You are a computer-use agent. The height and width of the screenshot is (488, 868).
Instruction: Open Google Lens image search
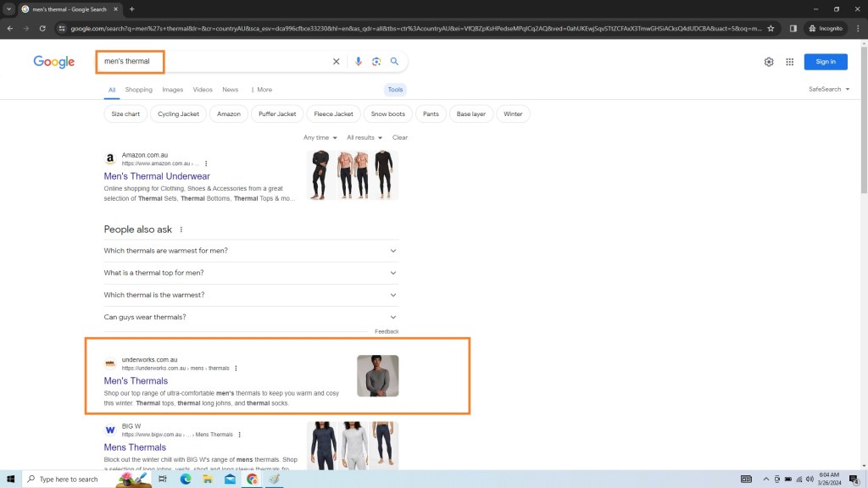pos(376,62)
